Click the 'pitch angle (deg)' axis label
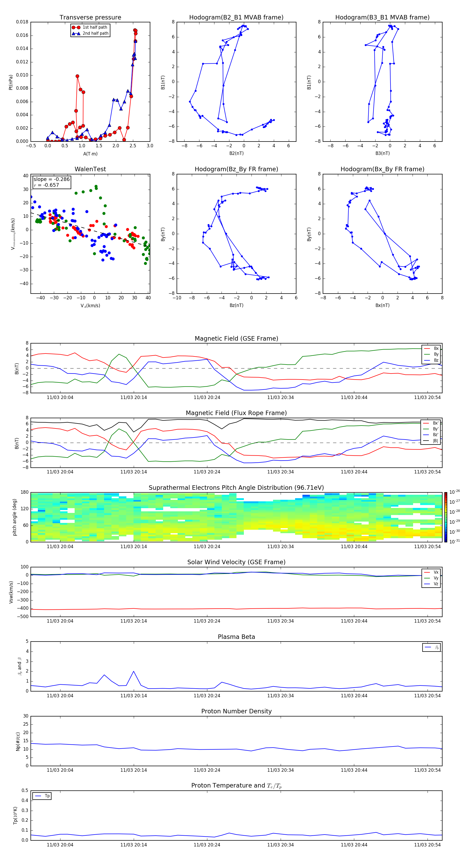The height and width of the screenshot is (868, 473). (x=14, y=517)
